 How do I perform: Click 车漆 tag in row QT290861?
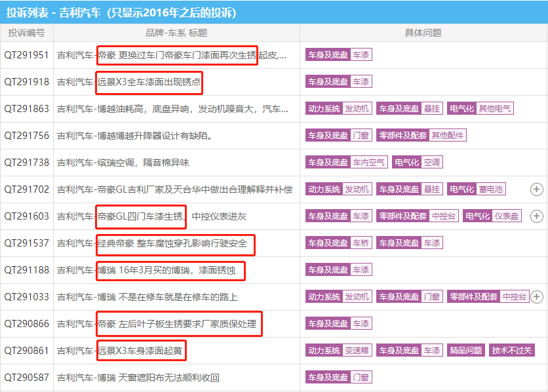[x=432, y=351]
